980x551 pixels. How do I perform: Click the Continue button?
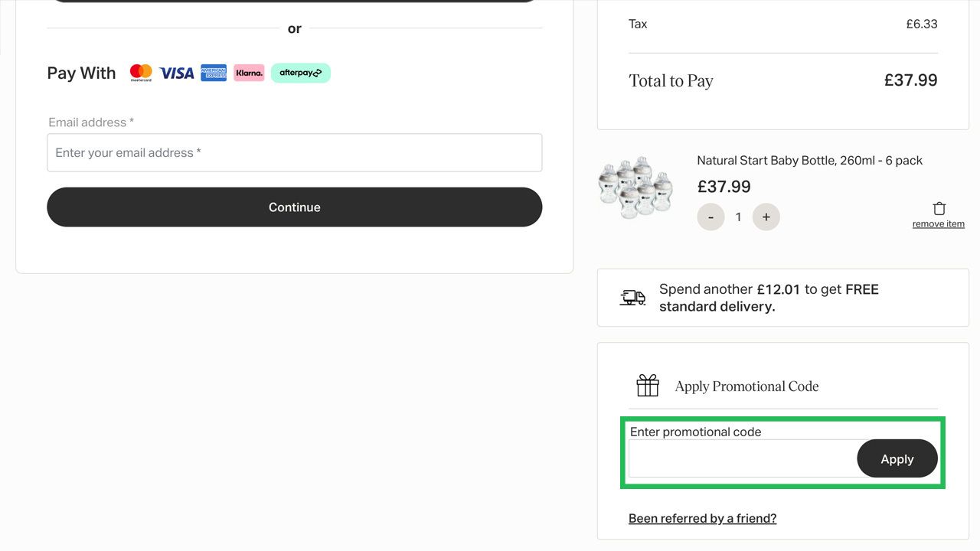click(295, 207)
